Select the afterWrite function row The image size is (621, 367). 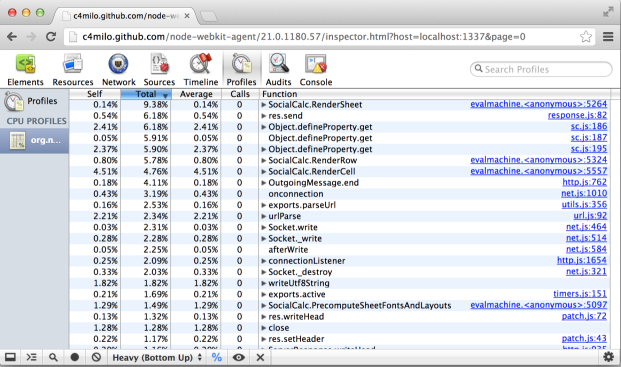tap(341, 250)
